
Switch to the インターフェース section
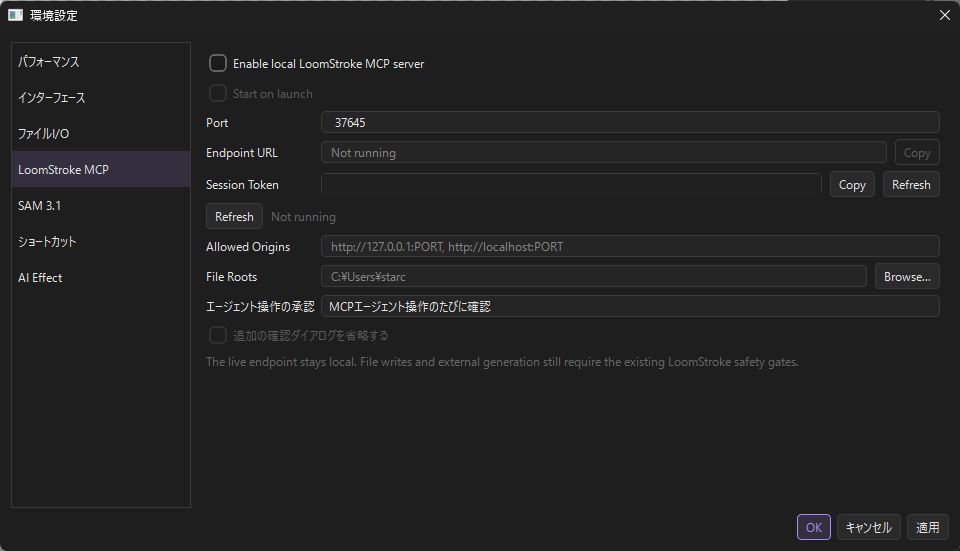pyautogui.click(x=101, y=97)
